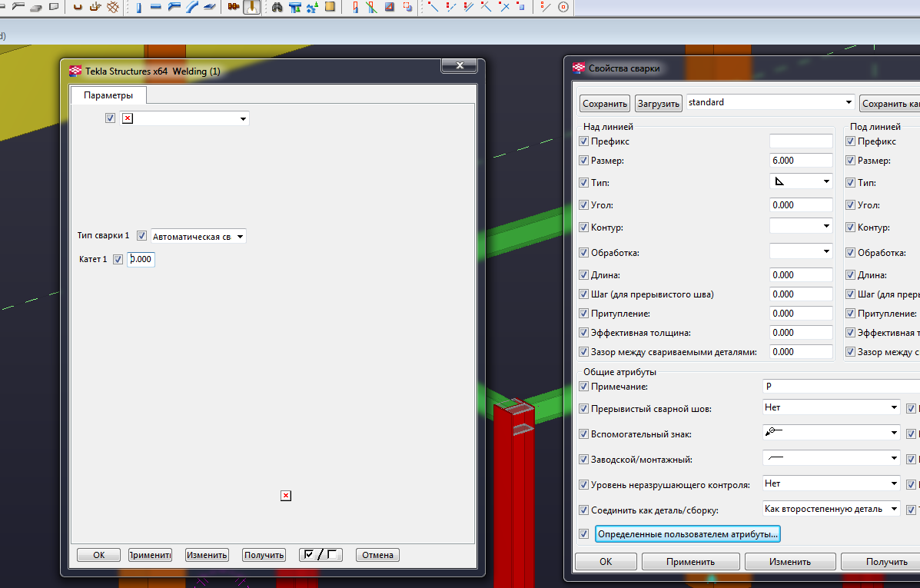The height and width of the screenshot is (588, 920).
Task: Toggle the Тип сварки 1 checkbox
Action: (x=142, y=235)
